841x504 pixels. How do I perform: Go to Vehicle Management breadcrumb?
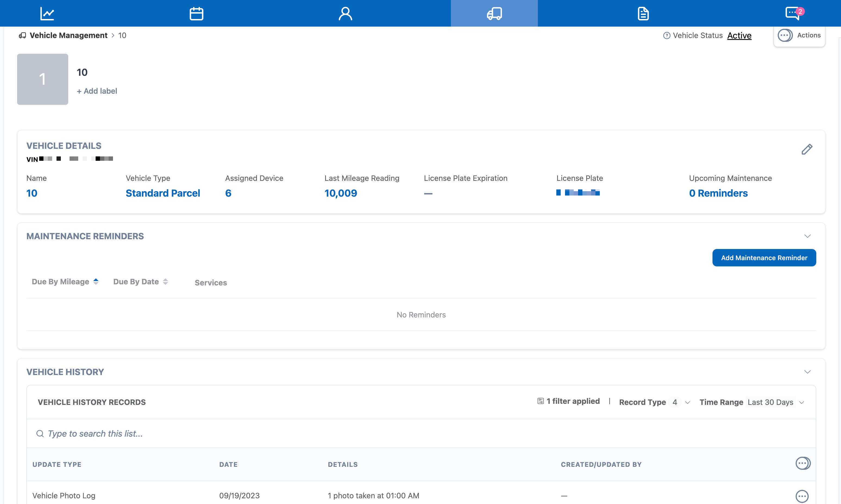(x=68, y=36)
